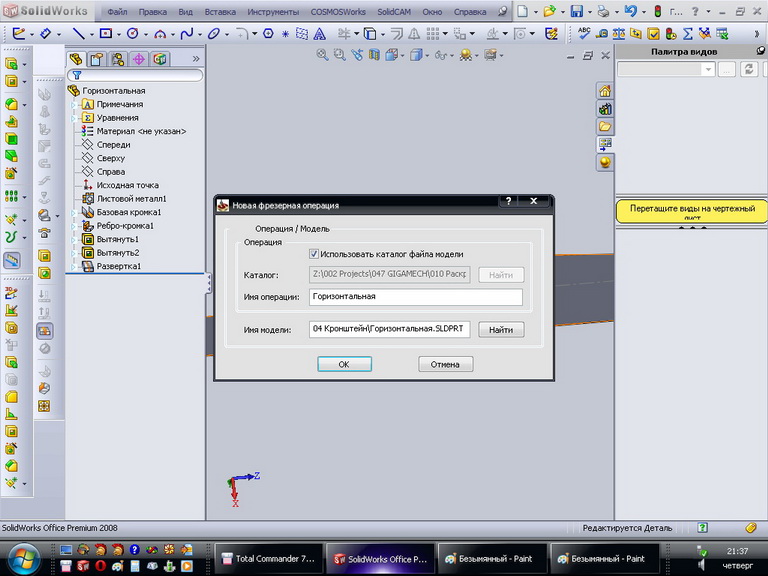Expand more manager tabs chevron

tap(196, 59)
